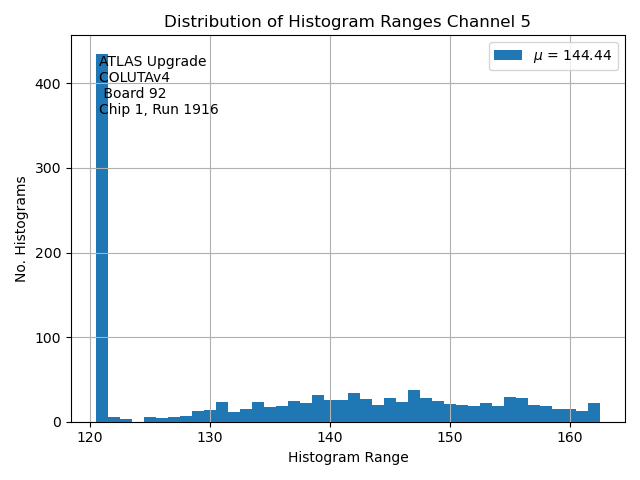Click the y-axis tick label 100
640x480 pixels.
[51, 338]
